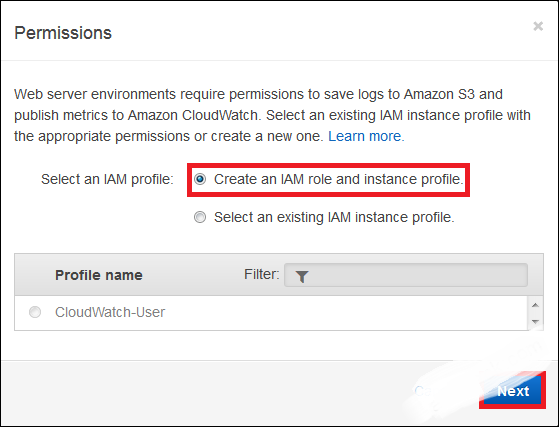The height and width of the screenshot is (427, 559).
Task: Click the Create an IAM role label text
Action: [x=339, y=179]
